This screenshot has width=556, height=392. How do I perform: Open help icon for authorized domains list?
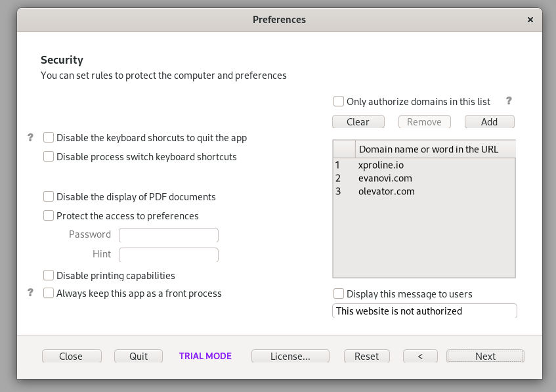509,101
